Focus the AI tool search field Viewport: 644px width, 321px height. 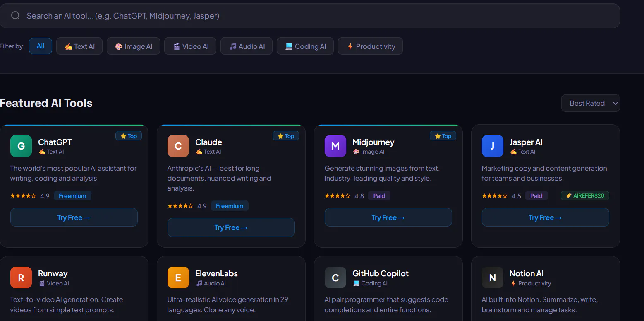(x=310, y=16)
